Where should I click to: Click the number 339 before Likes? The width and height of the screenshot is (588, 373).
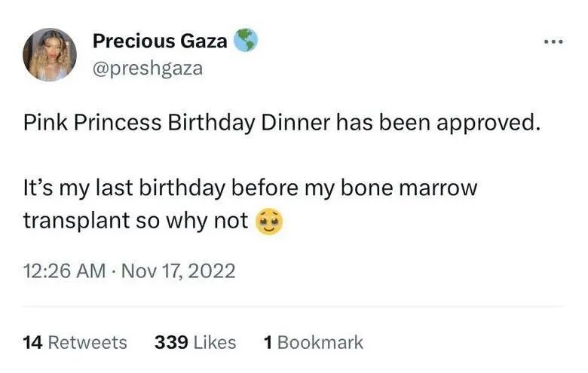171,342
